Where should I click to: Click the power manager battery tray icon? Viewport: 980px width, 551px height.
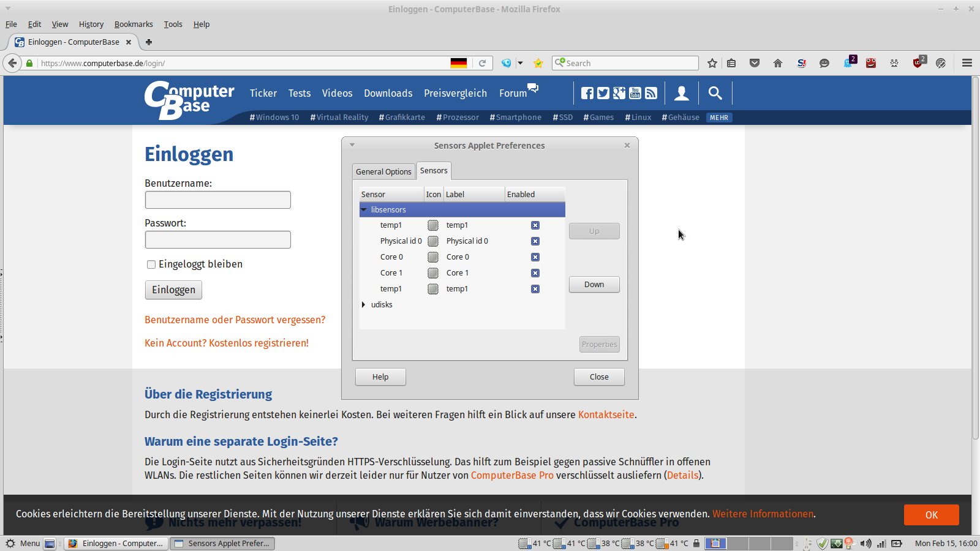click(x=897, y=543)
